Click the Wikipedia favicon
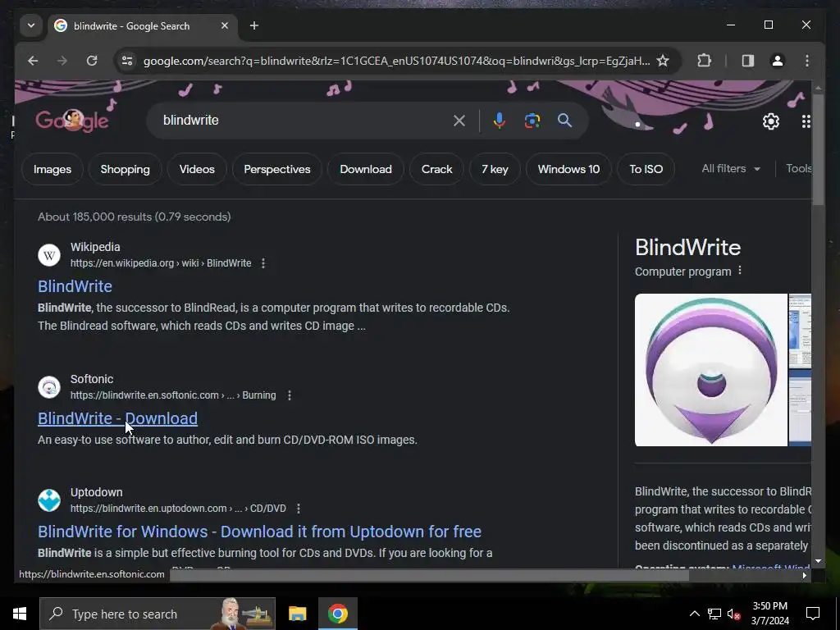 pyautogui.click(x=49, y=255)
